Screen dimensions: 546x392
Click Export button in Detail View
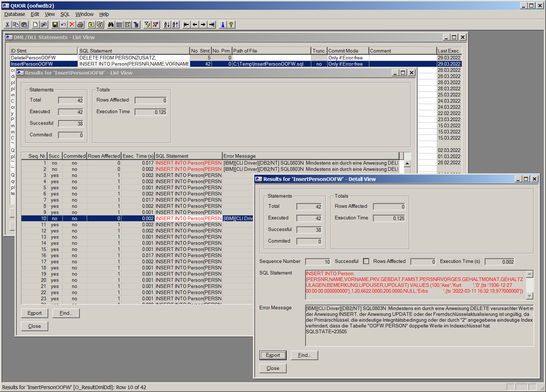[x=273, y=355]
